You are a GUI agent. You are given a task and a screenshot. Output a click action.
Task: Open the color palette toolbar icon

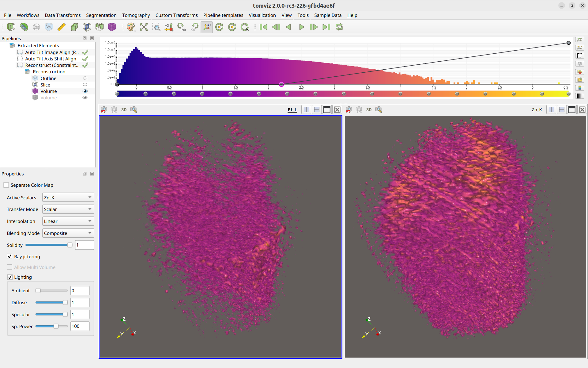[131, 27]
